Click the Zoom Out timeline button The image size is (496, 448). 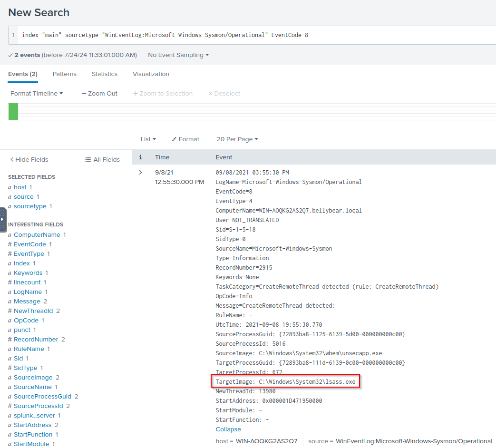99,94
